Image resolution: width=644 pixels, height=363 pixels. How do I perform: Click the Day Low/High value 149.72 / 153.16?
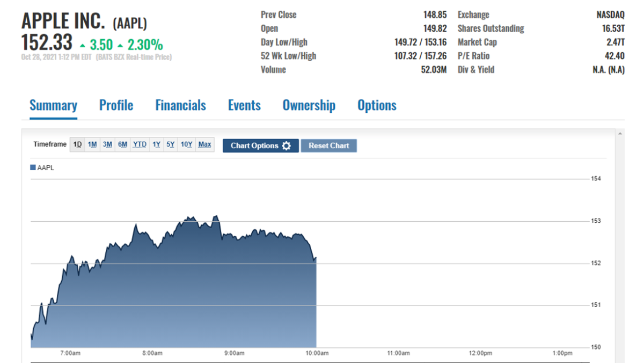[x=420, y=42]
